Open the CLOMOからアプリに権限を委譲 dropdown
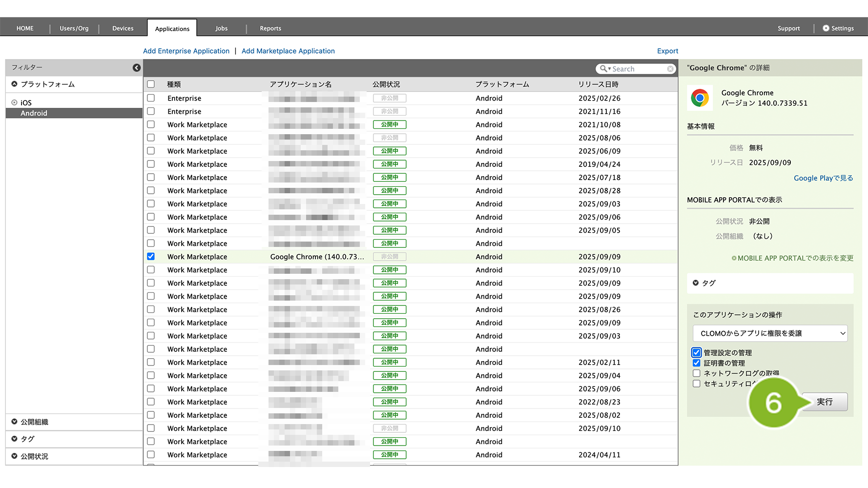Screen dimensions: 868x488 [770, 333]
